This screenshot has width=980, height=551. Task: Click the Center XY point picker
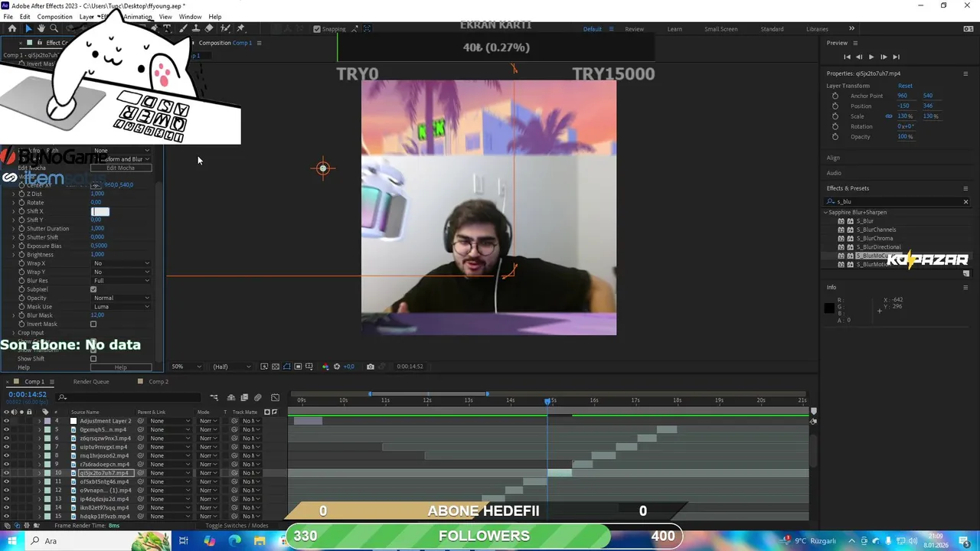pos(96,185)
